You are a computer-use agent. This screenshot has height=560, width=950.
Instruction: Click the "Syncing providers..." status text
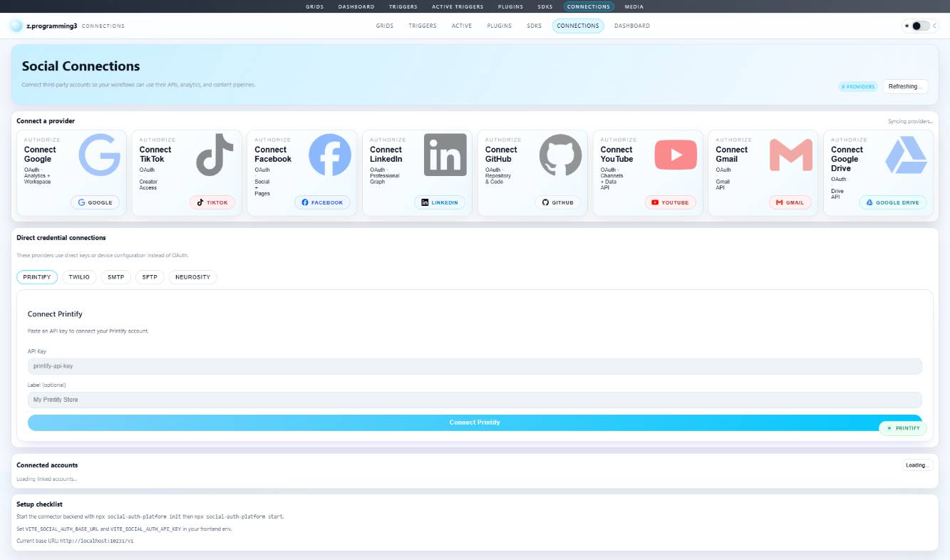pyautogui.click(x=910, y=121)
